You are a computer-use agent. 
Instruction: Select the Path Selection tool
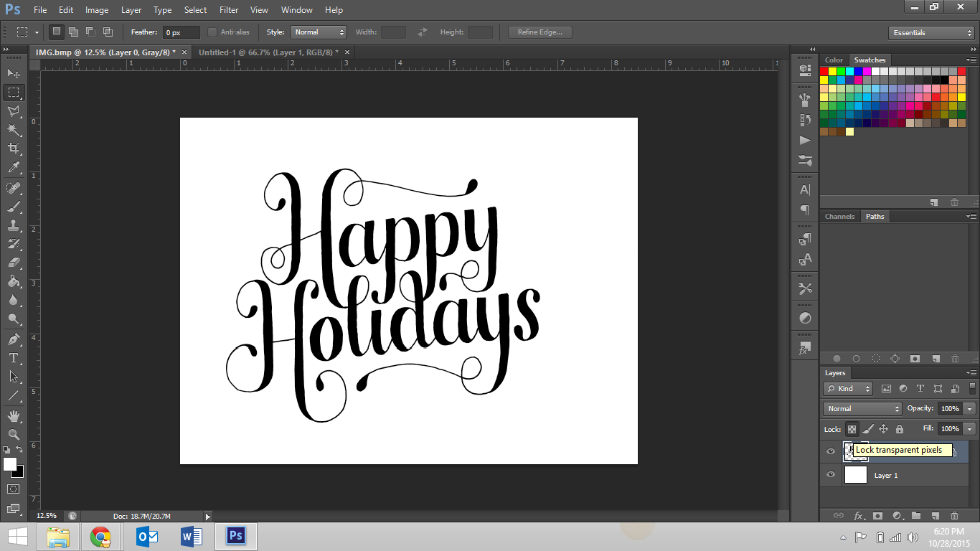click(14, 377)
